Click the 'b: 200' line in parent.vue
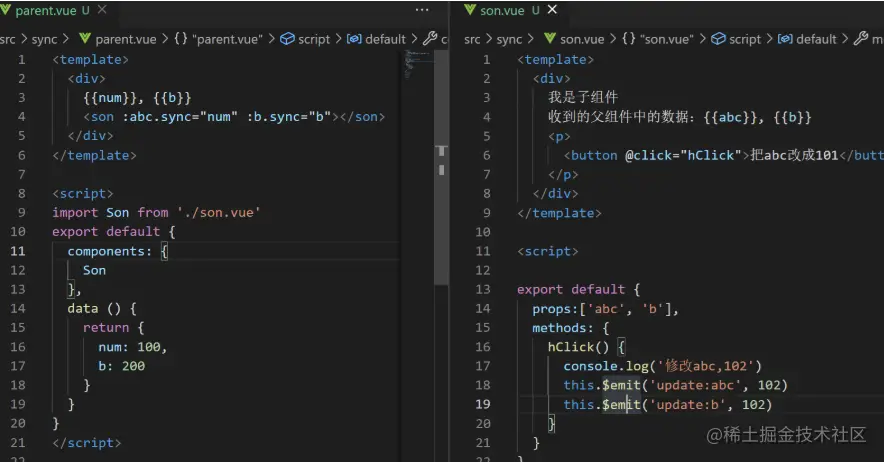 coord(121,366)
